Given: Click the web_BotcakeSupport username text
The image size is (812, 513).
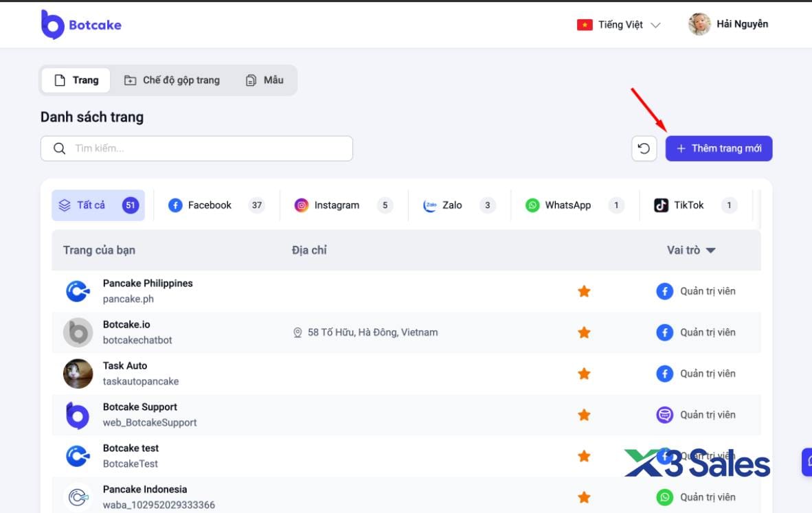Looking at the screenshot, I should [150, 423].
